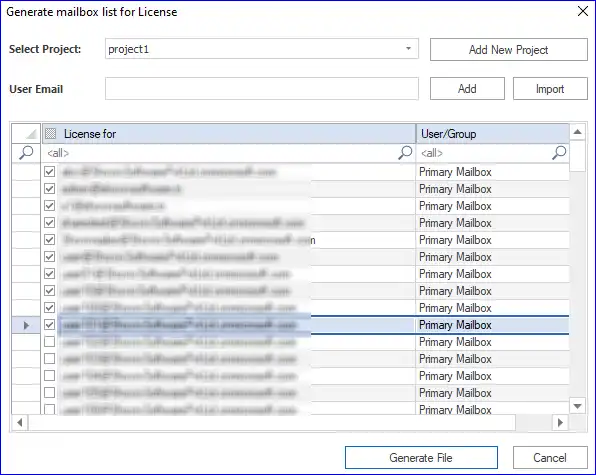Sort by the User/Group column header
This screenshot has height=475, width=596.
[x=493, y=133]
